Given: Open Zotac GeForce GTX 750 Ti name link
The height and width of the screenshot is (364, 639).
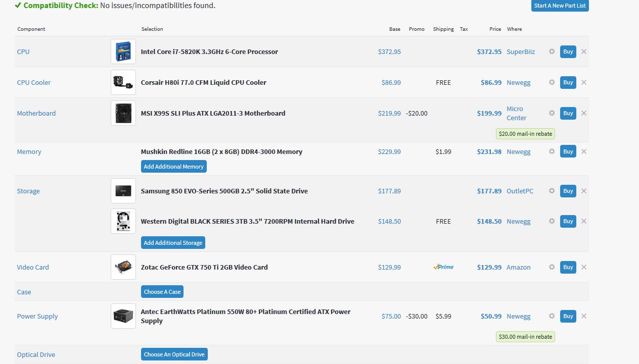Looking at the screenshot, I should coord(204,267).
